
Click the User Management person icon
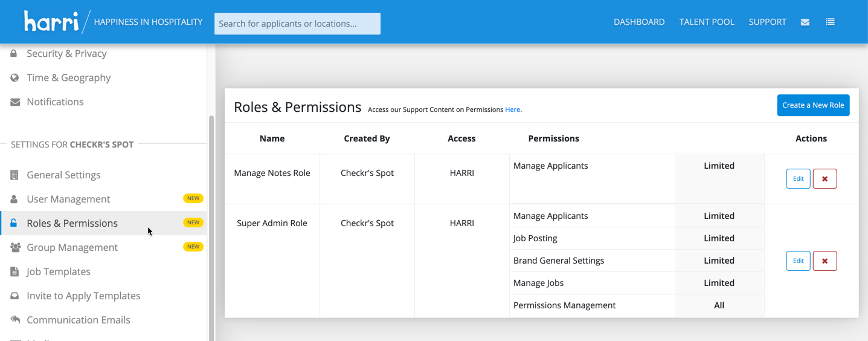14,199
